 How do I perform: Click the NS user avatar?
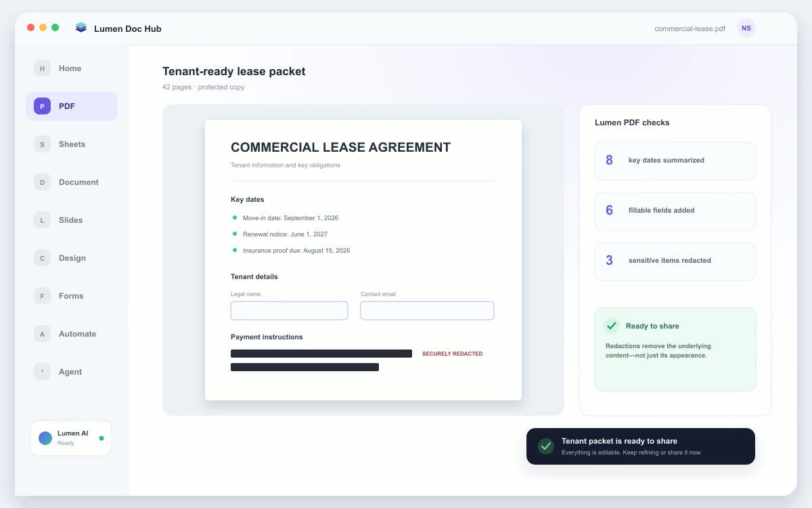tap(746, 28)
